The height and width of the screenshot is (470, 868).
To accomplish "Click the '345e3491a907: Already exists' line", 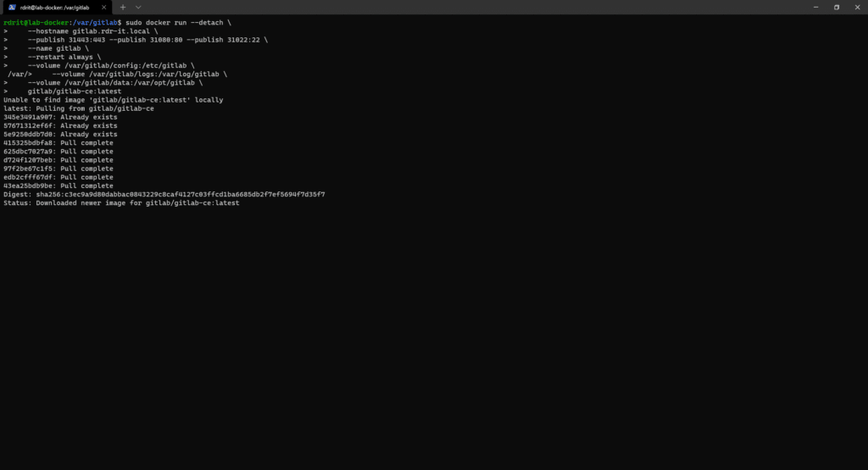I will (60, 117).
